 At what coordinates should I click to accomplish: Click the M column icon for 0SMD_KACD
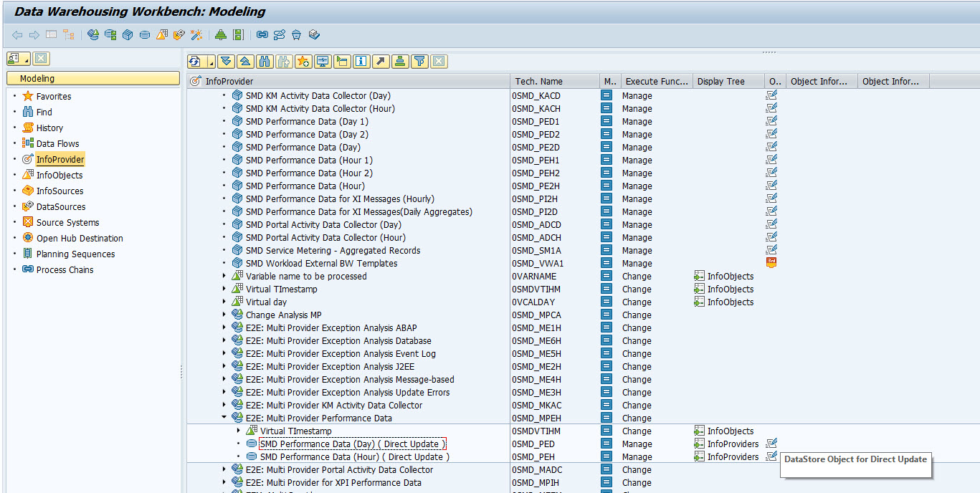pos(606,95)
